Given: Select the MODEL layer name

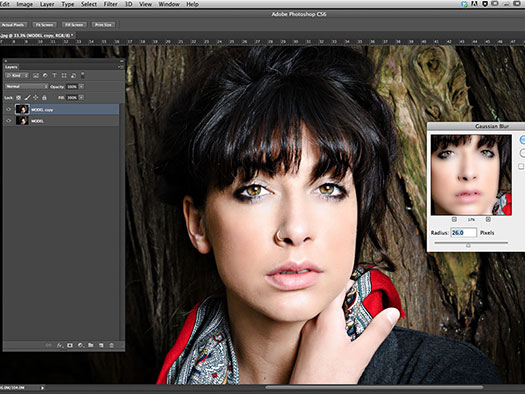Looking at the screenshot, I should click(38, 121).
